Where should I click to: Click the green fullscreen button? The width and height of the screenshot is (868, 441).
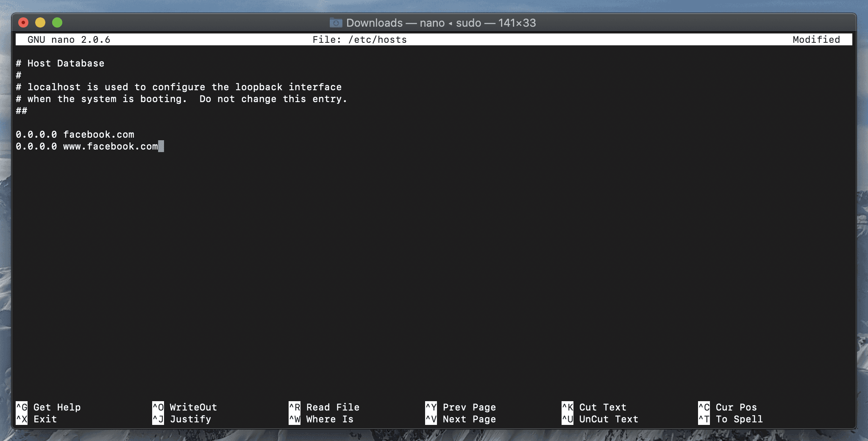click(58, 22)
